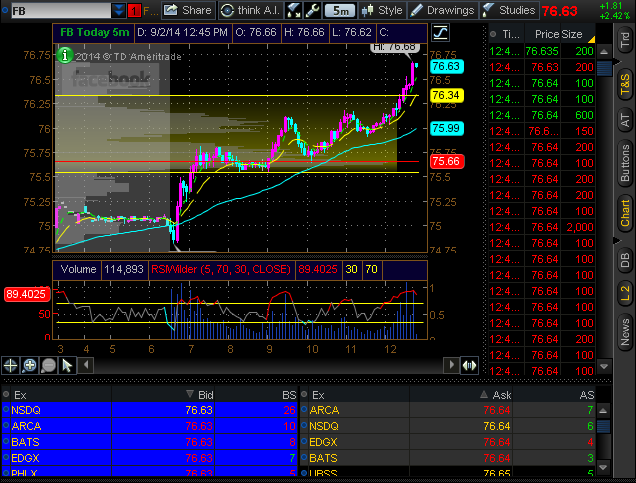The image size is (636, 483).
Task: Click the flask and arrows toolbar icon
Action: (293, 10)
